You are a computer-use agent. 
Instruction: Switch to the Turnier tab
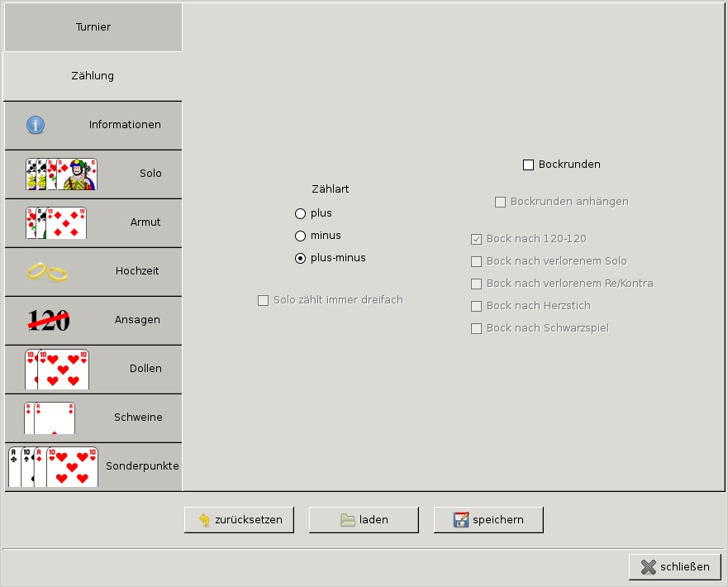pyautogui.click(x=93, y=27)
